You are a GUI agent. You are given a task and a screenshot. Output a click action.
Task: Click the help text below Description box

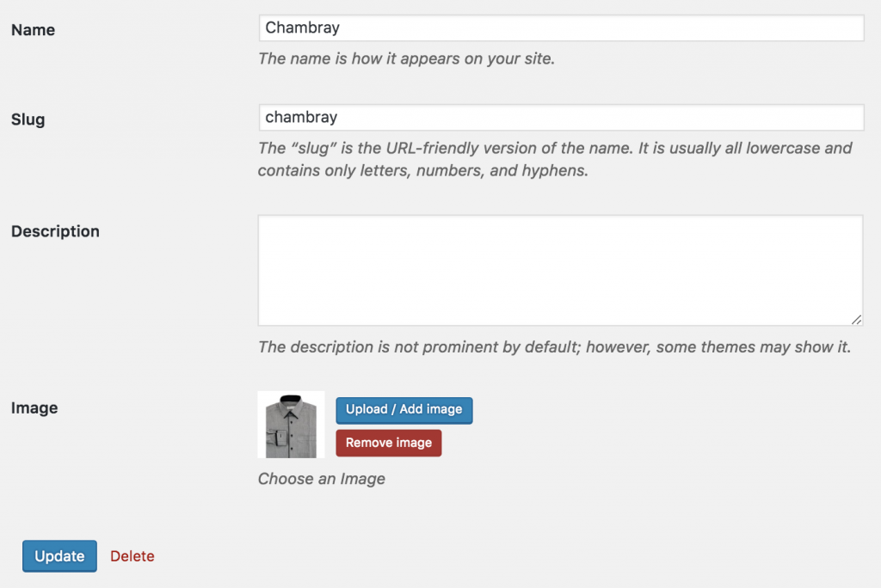[554, 347]
